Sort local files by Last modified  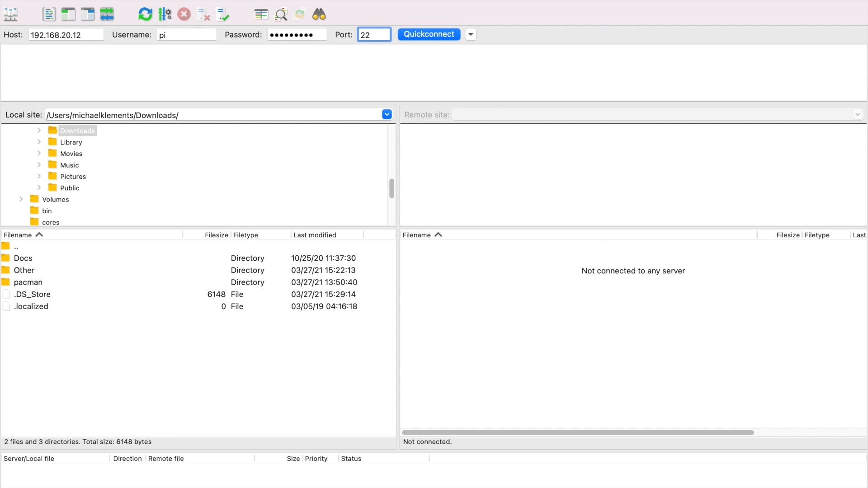(x=315, y=235)
